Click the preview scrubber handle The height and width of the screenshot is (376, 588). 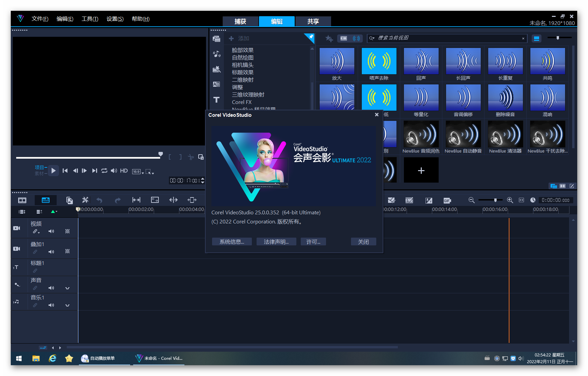[x=160, y=154]
